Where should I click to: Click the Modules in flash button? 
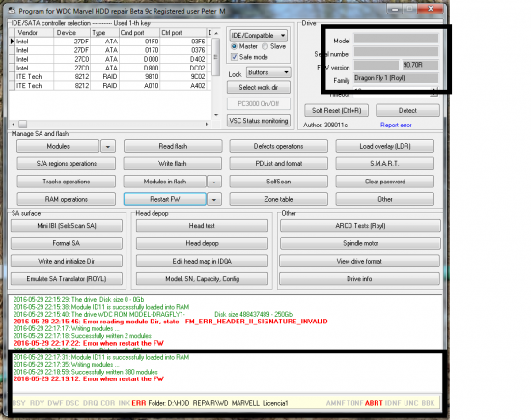(165, 182)
